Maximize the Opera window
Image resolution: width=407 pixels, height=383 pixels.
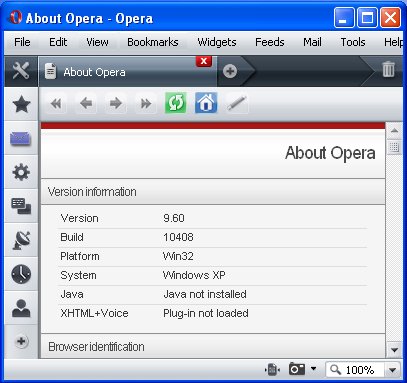click(367, 17)
